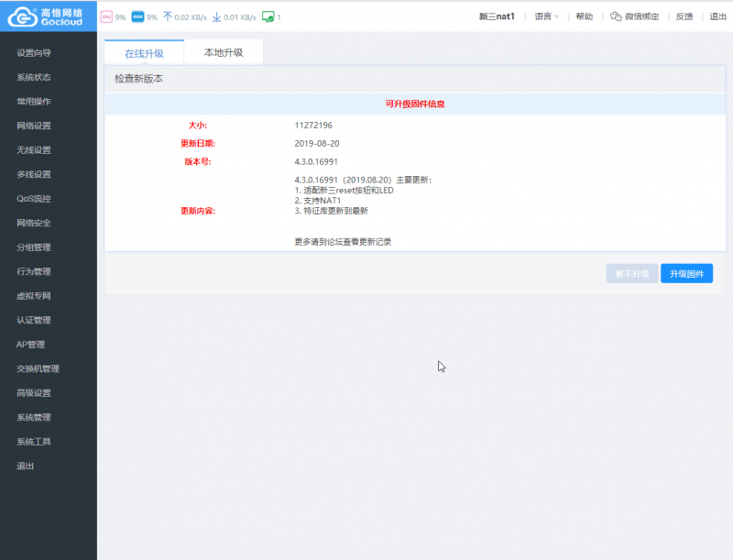This screenshot has height=560, width=733.
Task: Click the download speed arrow icon
Action: coord(216,16)
